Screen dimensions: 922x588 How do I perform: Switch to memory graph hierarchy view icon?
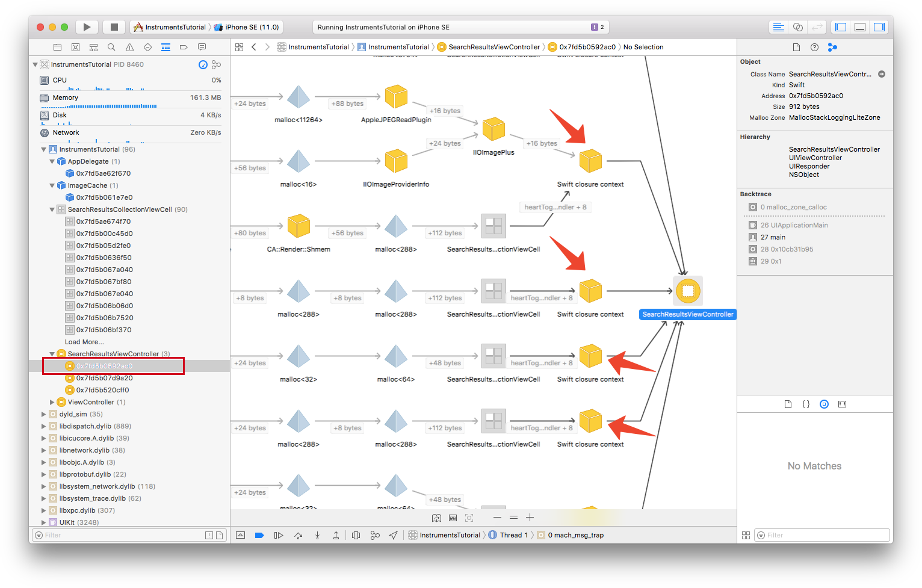click(x=216, y=64)
